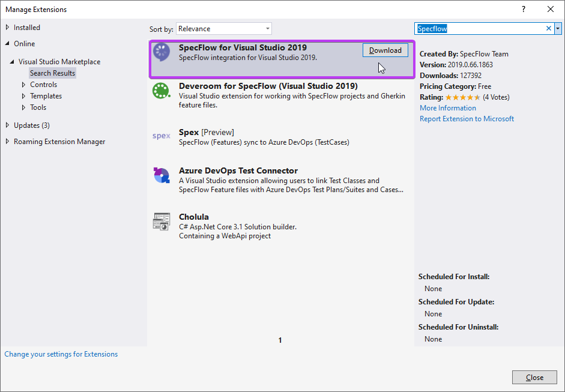
Task: Click the rating stars for SpecFlow
Action: click(463, 97)
